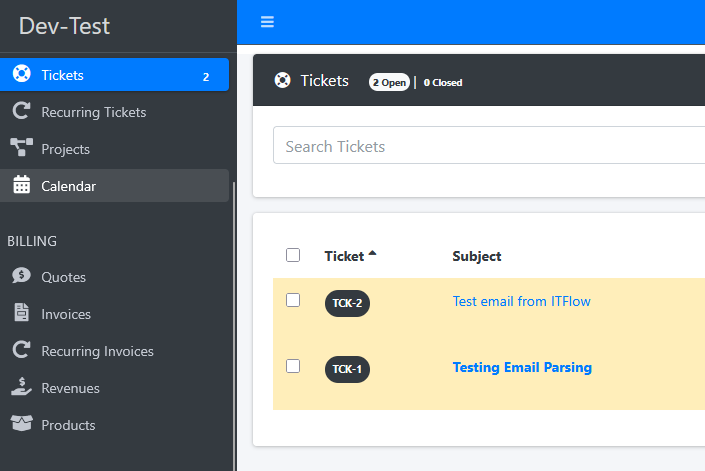Click the Recurring Invoices refresh icon
Screen dimensions: 705x471
[22, 349]
